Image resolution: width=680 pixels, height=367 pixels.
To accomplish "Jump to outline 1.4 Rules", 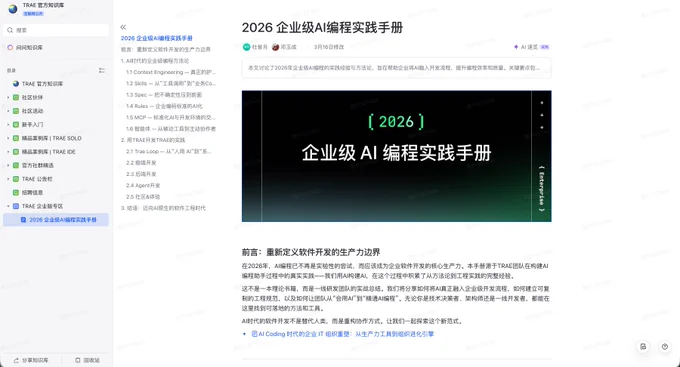I will click(164, 106).
